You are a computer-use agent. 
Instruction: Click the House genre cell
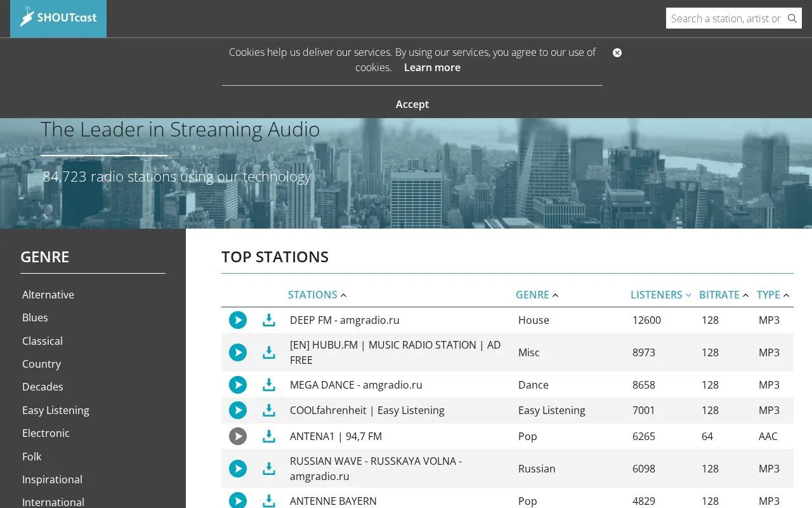coord(534,320)
